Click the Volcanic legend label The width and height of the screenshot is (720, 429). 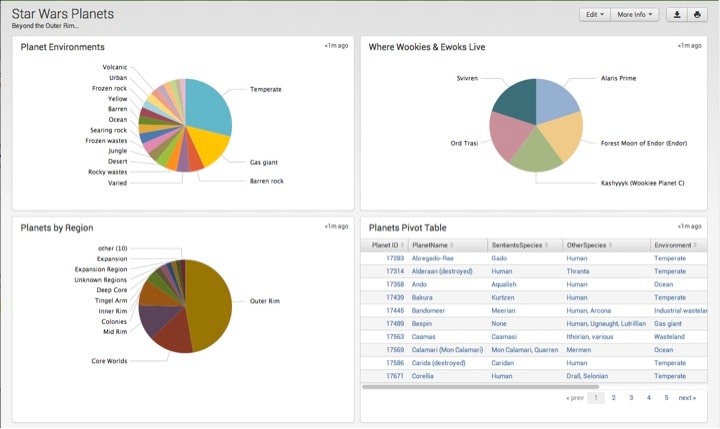114,67
